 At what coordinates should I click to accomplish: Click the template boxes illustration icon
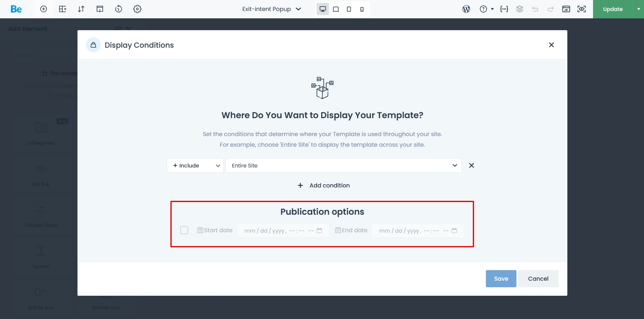(322, 88)
